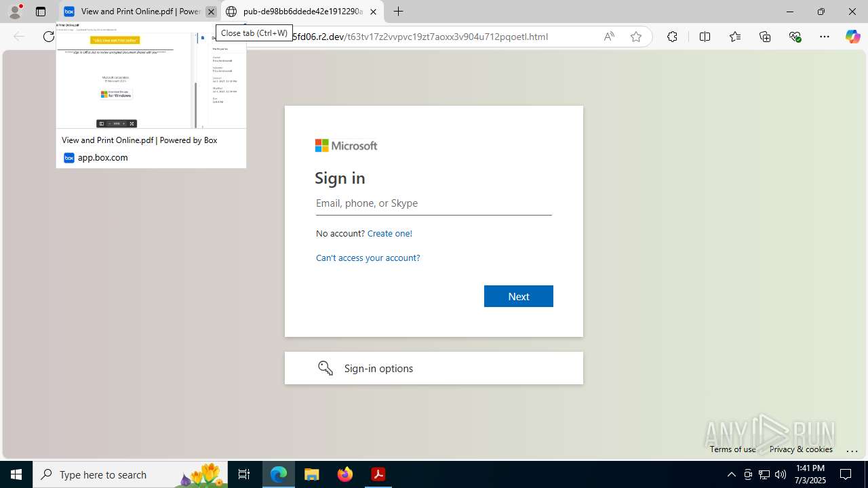The image size is (868, 488).
Task: Click the Email, phone, or Skype field
Action: (433, 203)
